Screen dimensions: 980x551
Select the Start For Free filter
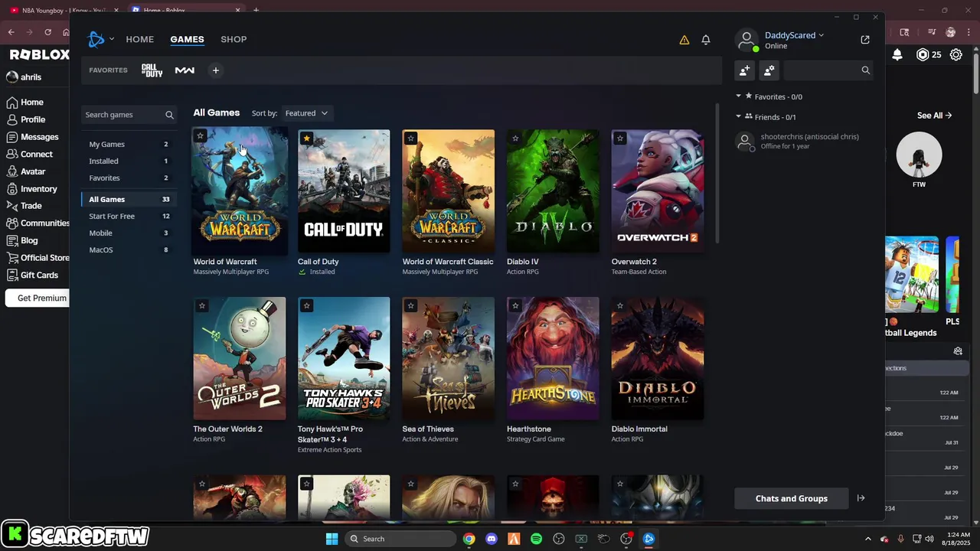pyautogui.click(x=129, y=216)
